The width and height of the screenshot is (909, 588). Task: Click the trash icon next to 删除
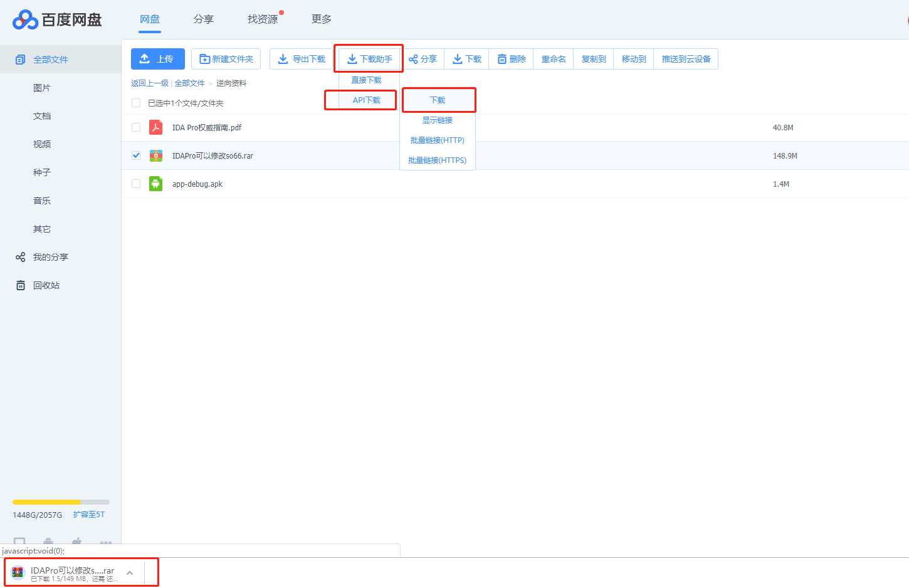(x=502, y=59)
